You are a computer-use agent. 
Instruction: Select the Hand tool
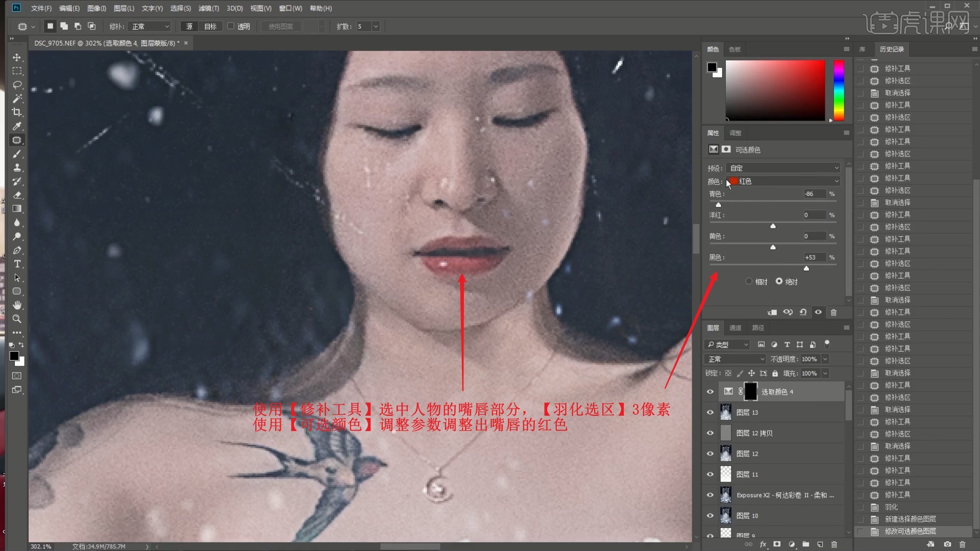pyautogui.click(x=17, y=305)
